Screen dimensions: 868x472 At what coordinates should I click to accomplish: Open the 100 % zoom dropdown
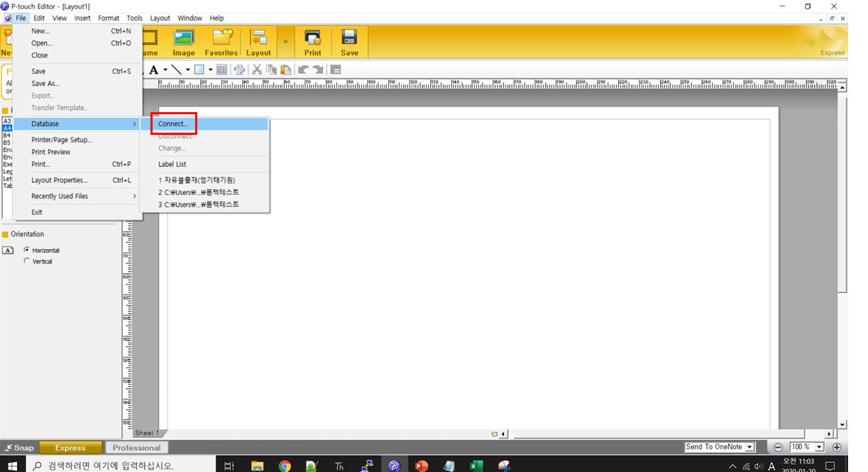tap(820, 447)
